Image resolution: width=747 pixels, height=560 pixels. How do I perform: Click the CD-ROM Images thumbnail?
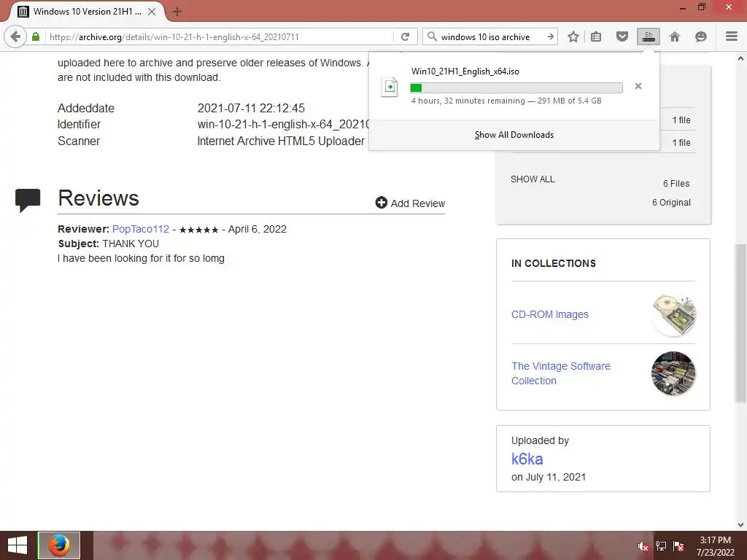coord(673,315)
